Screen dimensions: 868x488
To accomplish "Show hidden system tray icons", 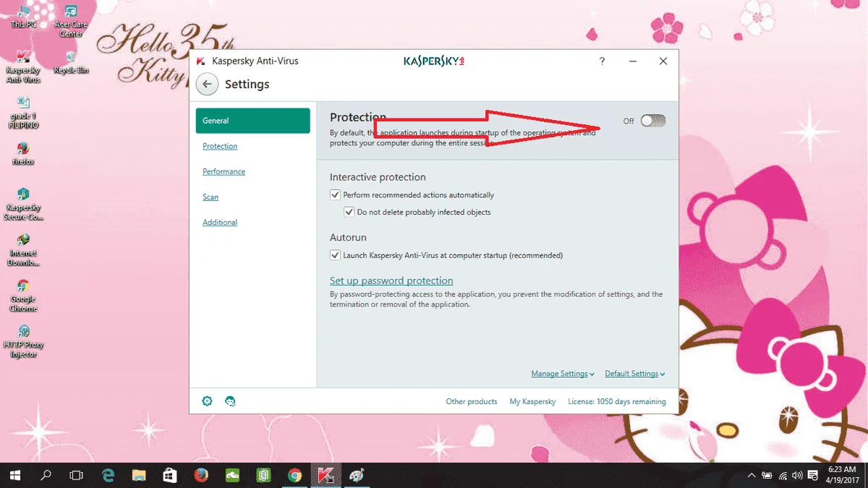I will tap(752, 475).
